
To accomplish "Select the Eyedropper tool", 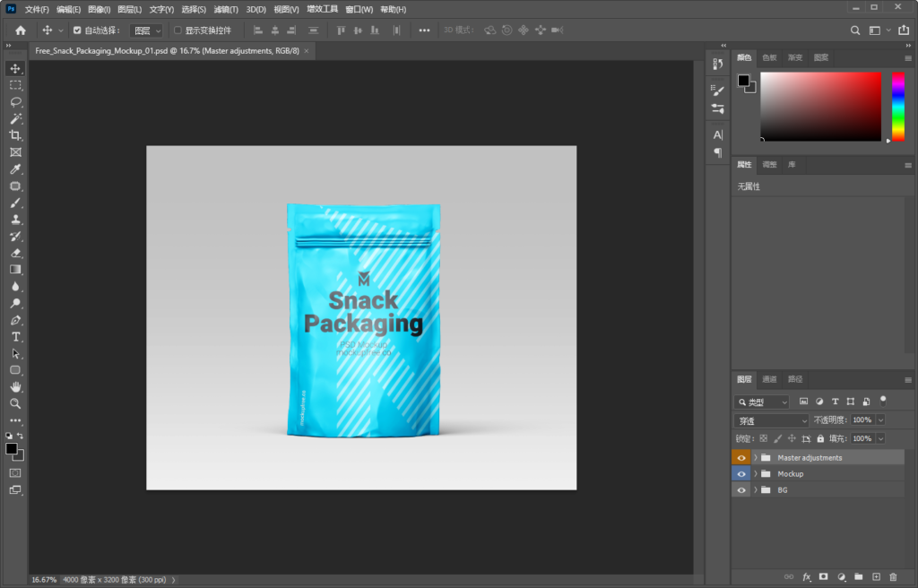I will pos(15,169).
